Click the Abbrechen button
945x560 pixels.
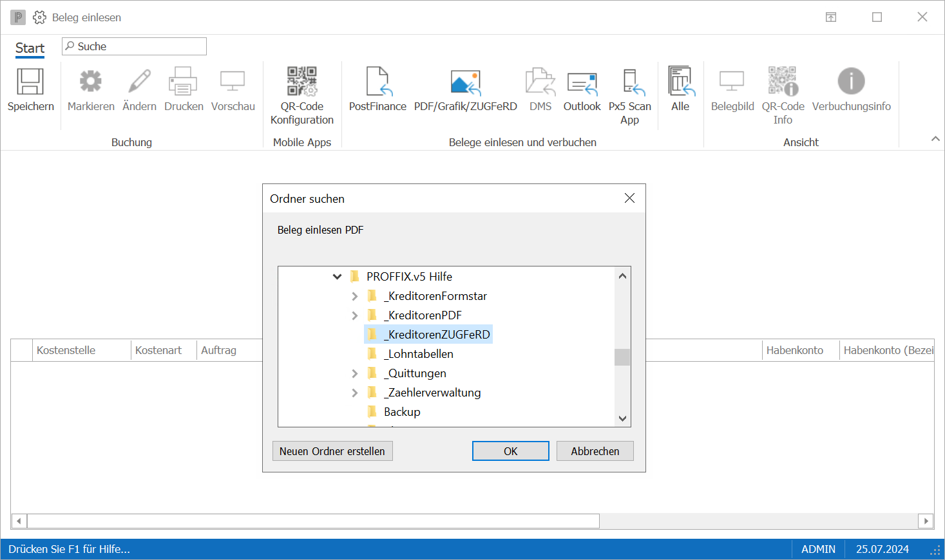pyautogui.click(x=595, y=451)
